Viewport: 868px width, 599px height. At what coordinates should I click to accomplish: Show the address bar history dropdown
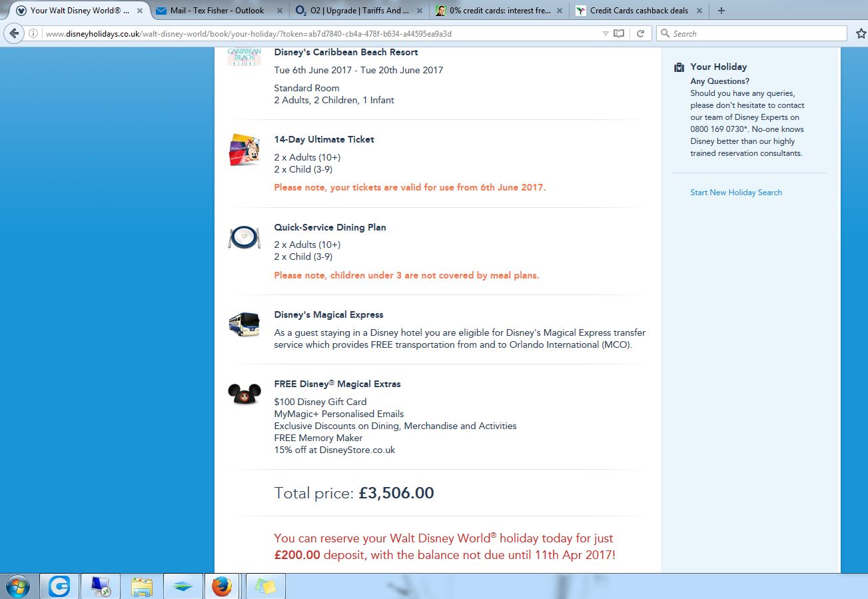coord(605,33)
